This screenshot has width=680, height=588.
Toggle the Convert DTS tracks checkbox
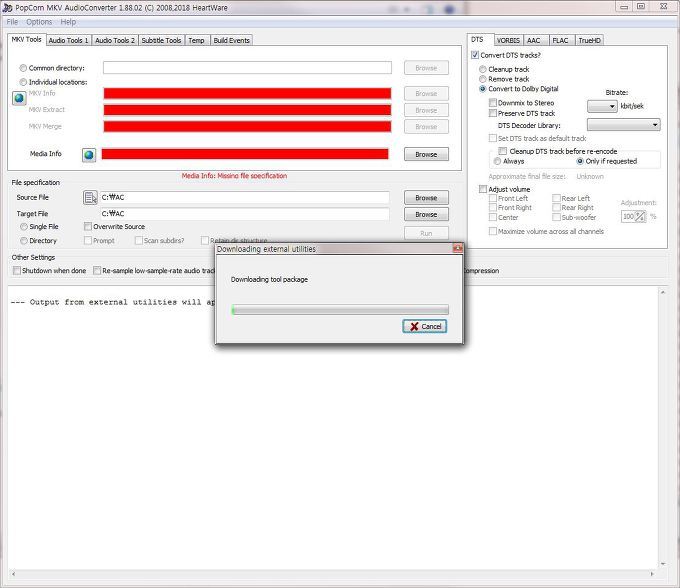pos(475,55)
